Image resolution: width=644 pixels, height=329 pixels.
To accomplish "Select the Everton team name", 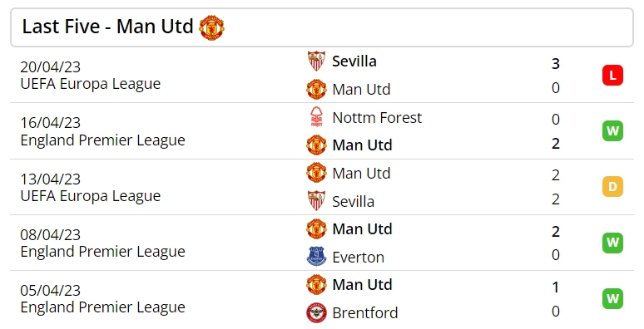I will 358,258.
